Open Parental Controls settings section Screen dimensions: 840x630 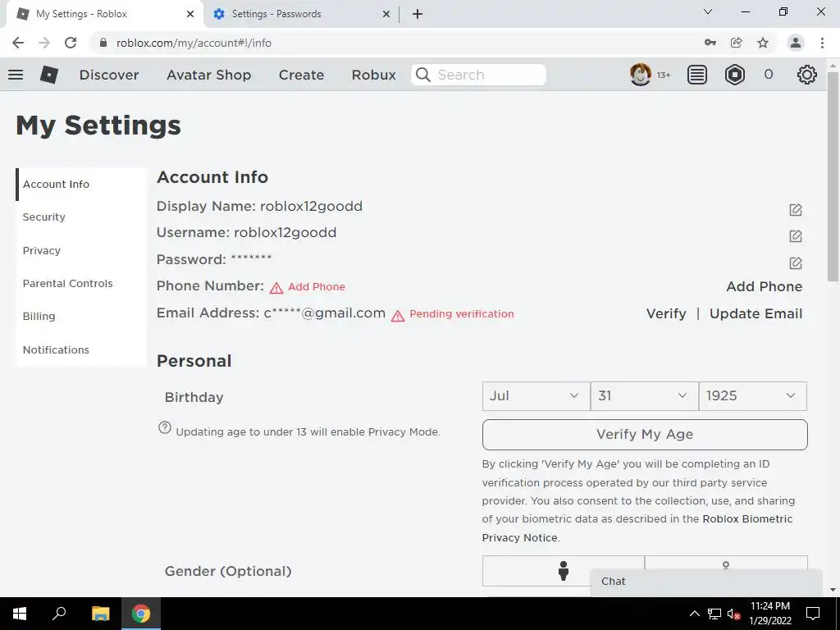67,283
